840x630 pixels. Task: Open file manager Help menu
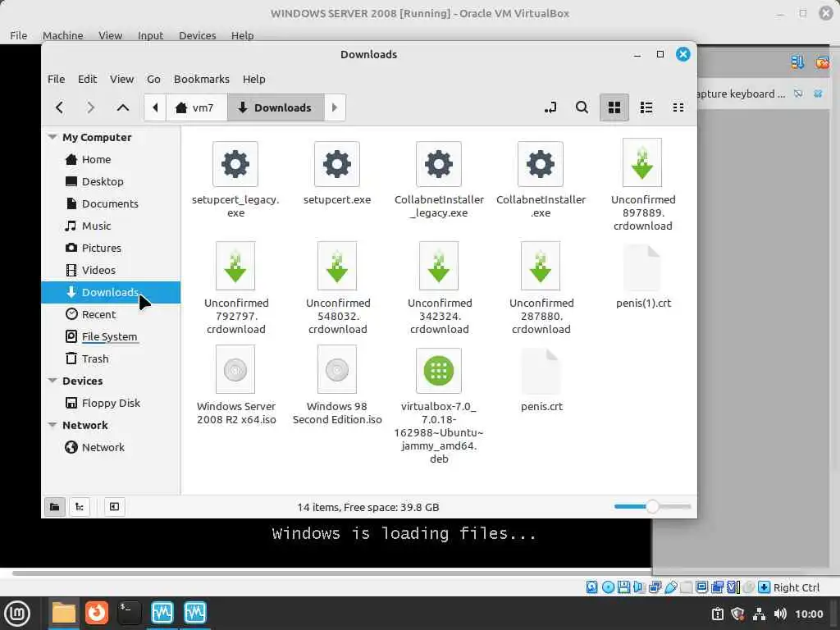(254, 79)
